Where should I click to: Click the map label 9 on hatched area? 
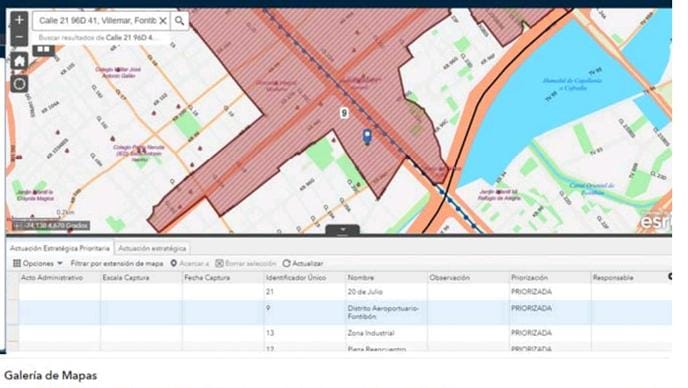(344, 113)
